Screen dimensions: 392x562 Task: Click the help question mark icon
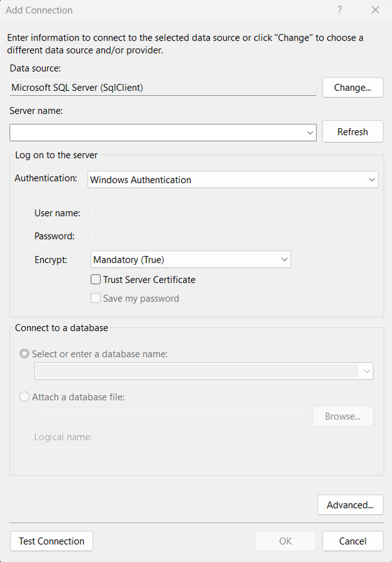pyautogui.click(x=340, y=10)
